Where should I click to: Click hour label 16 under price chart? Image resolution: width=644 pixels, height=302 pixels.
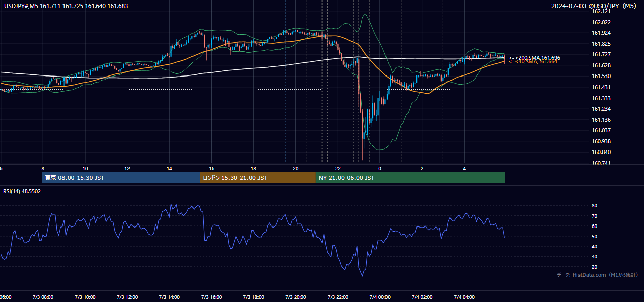coord(212,168)
